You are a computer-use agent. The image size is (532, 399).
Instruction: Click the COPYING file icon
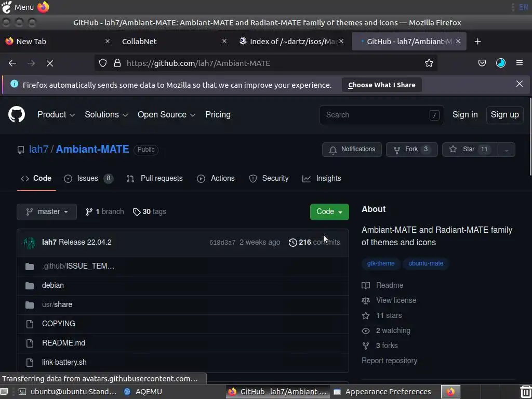[30, 324]
